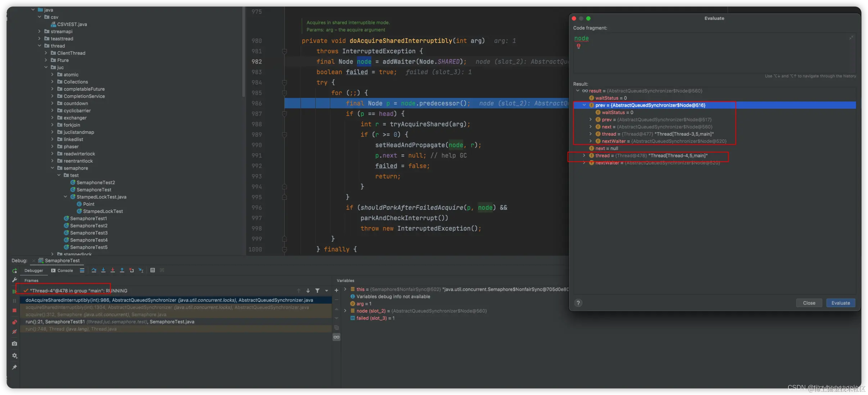Select the Debugger tab
Image resolution: width=868 pixels, height=395 pixels.
pos(33,271)
